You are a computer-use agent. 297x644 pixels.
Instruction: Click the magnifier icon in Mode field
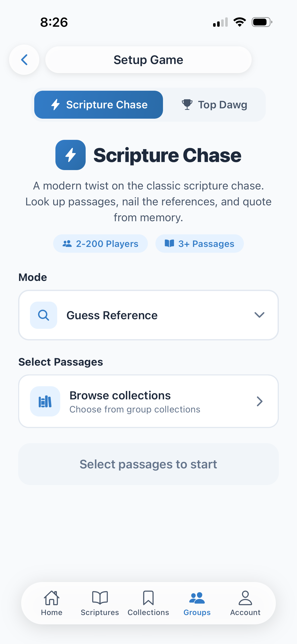(x=44, y=315)
